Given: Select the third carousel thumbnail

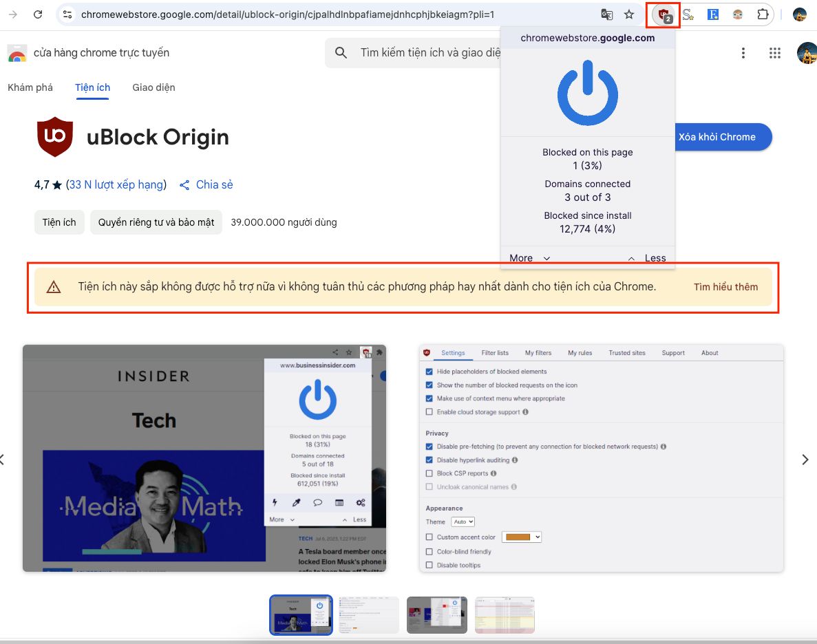Looking at the screenshot, I should click(436, 615).
